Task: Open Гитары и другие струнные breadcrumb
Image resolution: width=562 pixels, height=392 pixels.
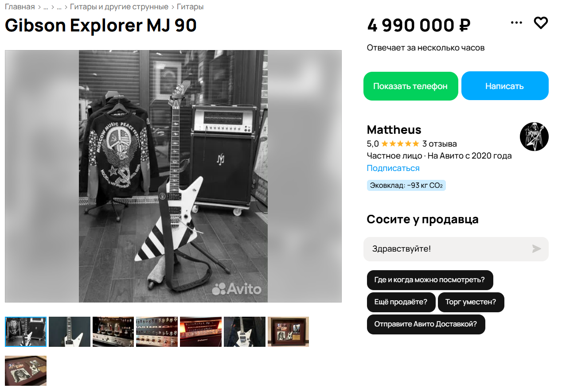Action: pos(119,7)
